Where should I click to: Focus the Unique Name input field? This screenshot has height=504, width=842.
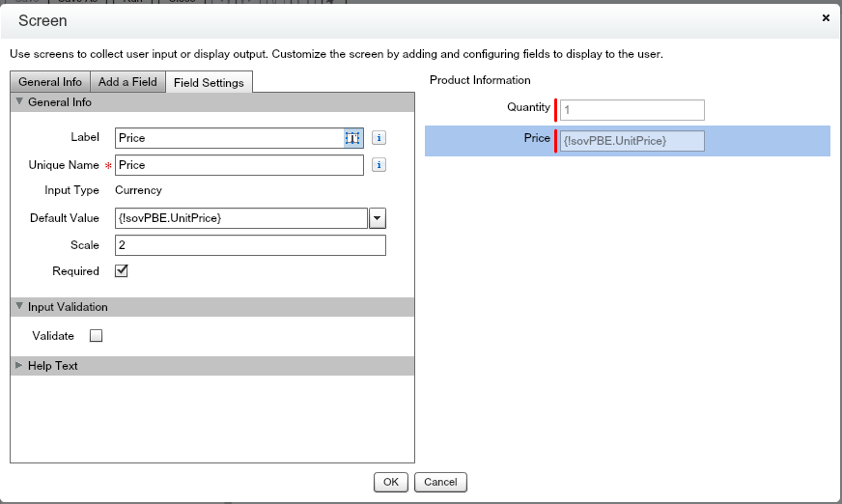tap(239, 165)
